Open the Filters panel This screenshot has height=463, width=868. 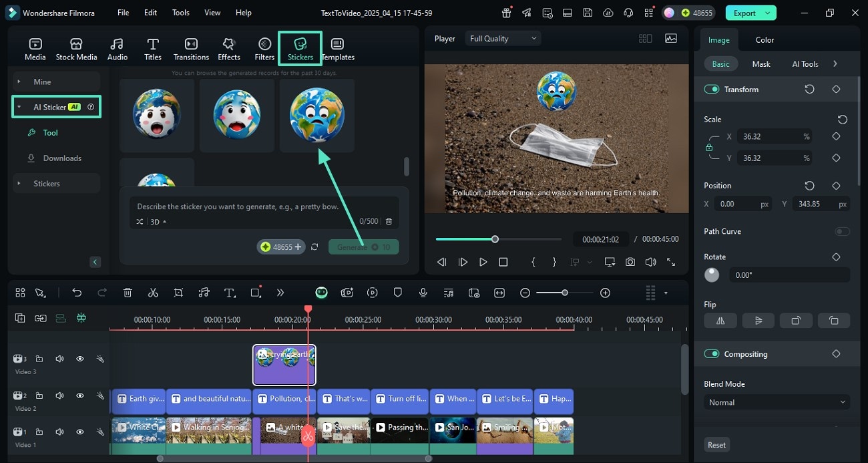(x=264, y=49)
